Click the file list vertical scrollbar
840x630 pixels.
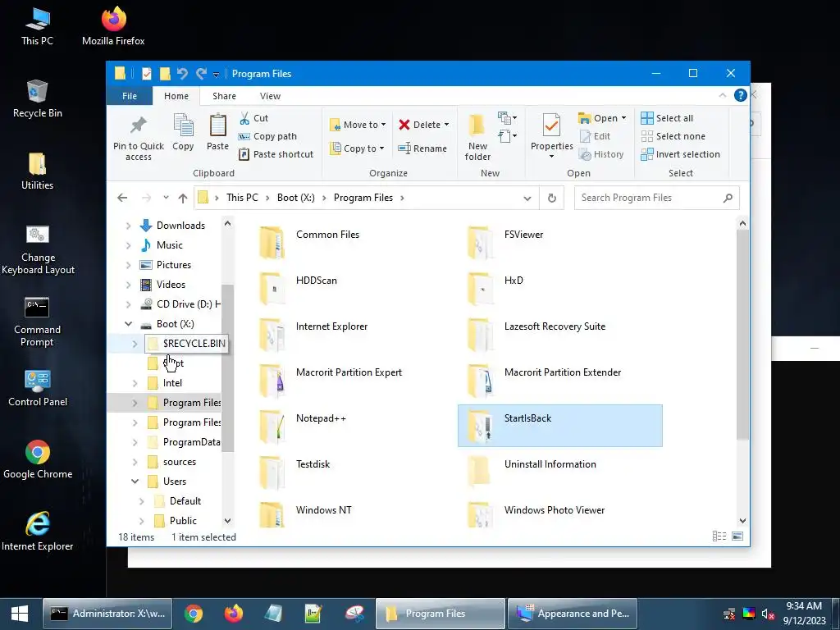(x=742, y=335)
